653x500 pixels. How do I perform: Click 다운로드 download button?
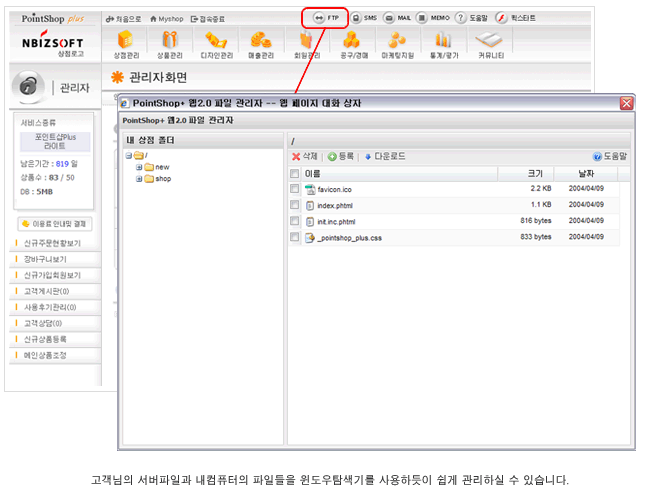[385, 157]
